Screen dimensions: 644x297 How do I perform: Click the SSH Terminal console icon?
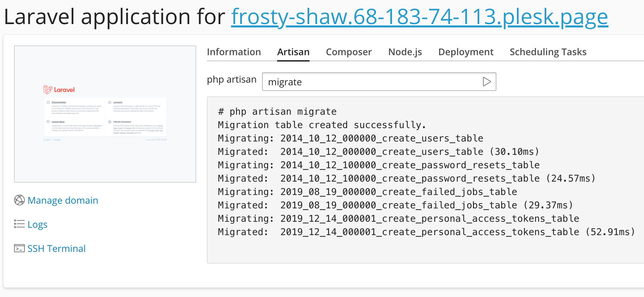[x=19, y=248]
